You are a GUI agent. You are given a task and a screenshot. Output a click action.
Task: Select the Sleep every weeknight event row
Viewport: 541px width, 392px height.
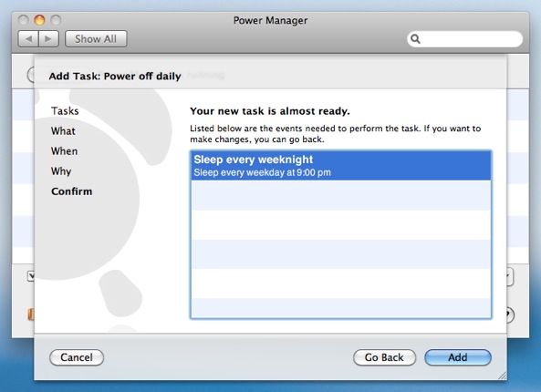coord(341,166)
